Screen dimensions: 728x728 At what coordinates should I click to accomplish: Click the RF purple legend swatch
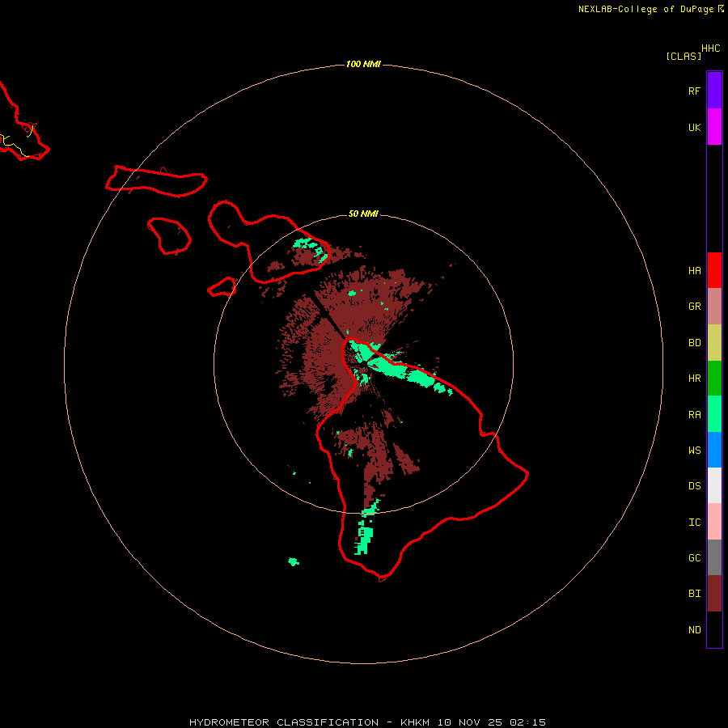coord(714,91)
